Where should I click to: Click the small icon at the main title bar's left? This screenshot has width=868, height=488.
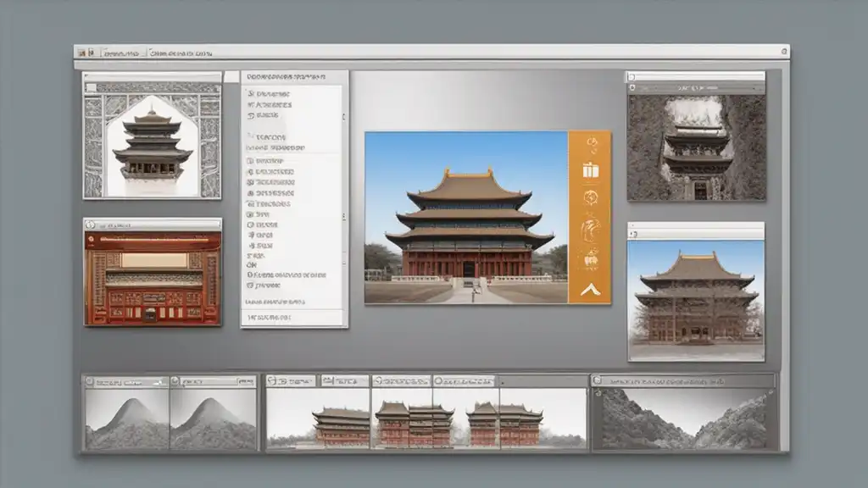(81, 53)
